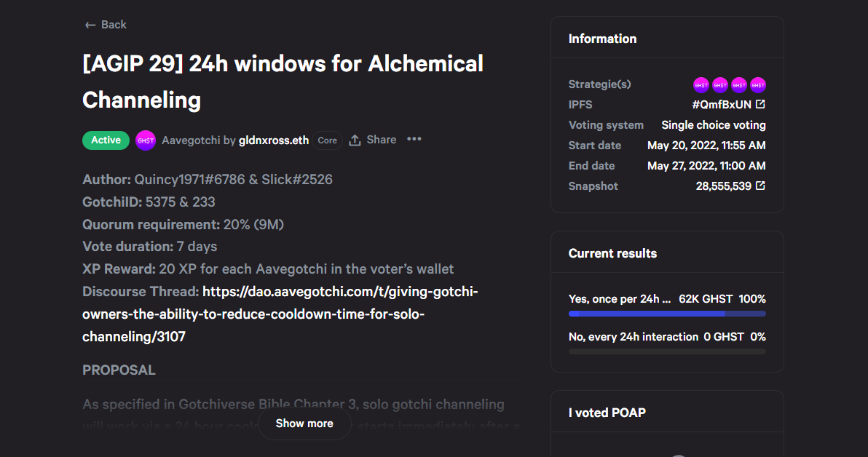Click the snapshot number 28,555,539

pos(724,186)
